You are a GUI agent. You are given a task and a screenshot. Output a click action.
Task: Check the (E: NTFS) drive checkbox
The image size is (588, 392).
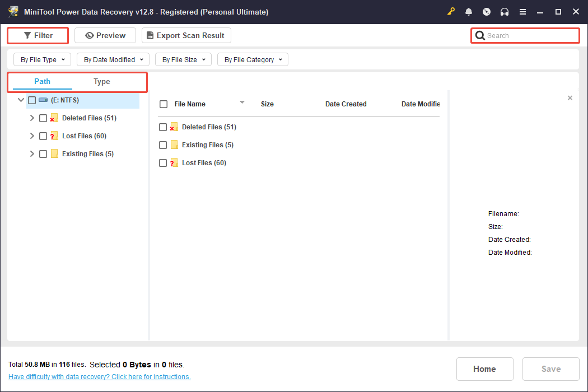(x=32, y=100)
